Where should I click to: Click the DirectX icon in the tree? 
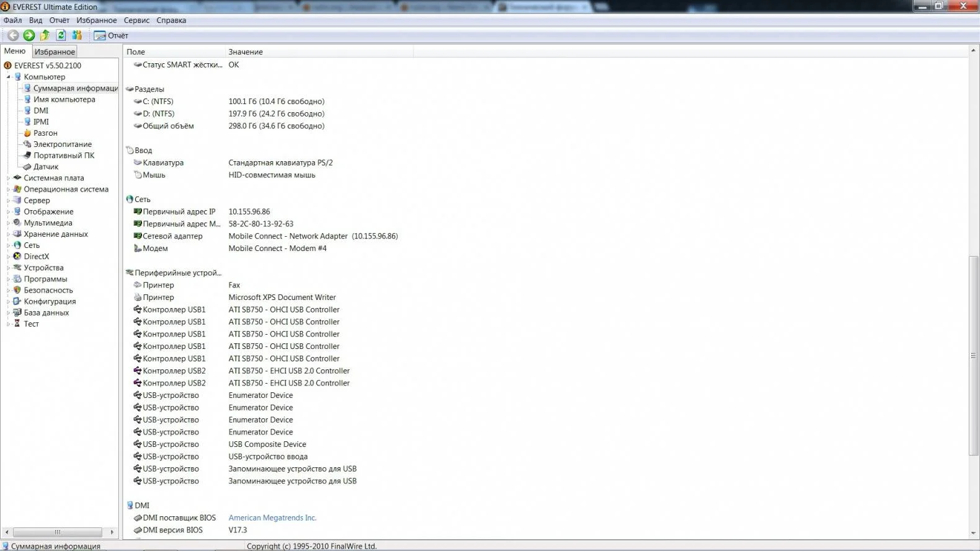click(x=17, y=257)
